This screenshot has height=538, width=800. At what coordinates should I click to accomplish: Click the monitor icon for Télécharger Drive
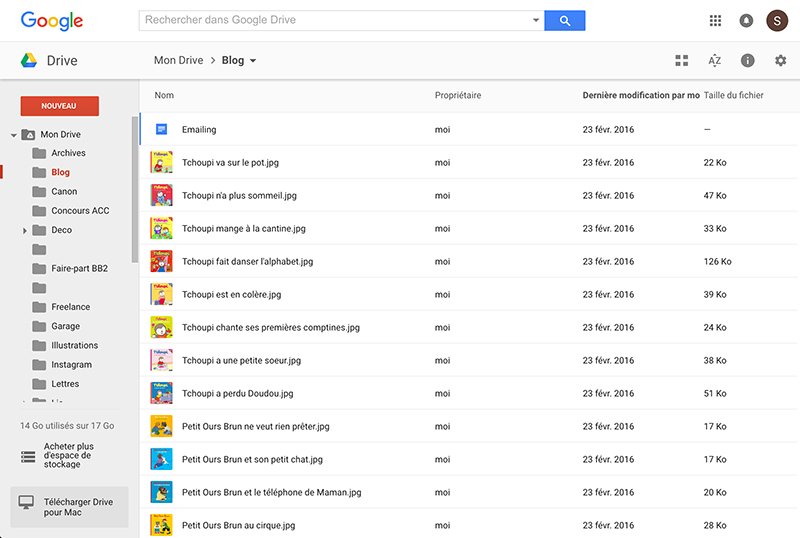click(x=26, y=502)
